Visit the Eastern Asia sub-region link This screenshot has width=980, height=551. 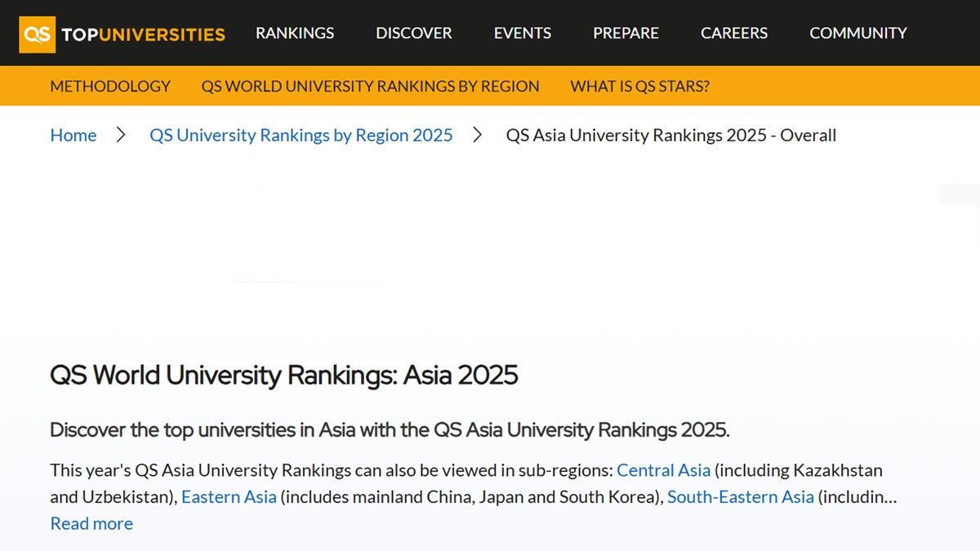pyautogui.click(x=229, y=497)
